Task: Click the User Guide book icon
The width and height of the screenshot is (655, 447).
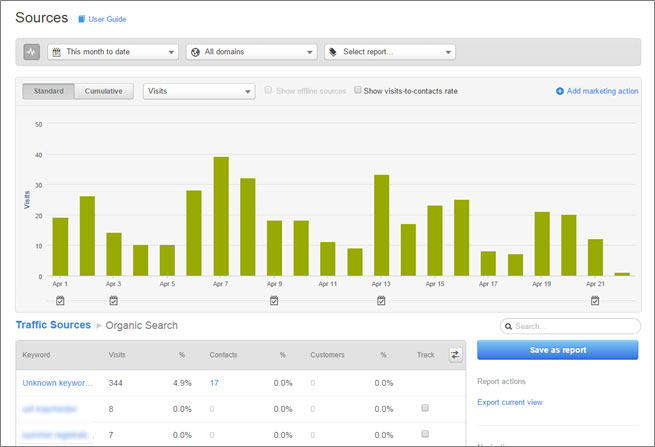Action: 81,19
